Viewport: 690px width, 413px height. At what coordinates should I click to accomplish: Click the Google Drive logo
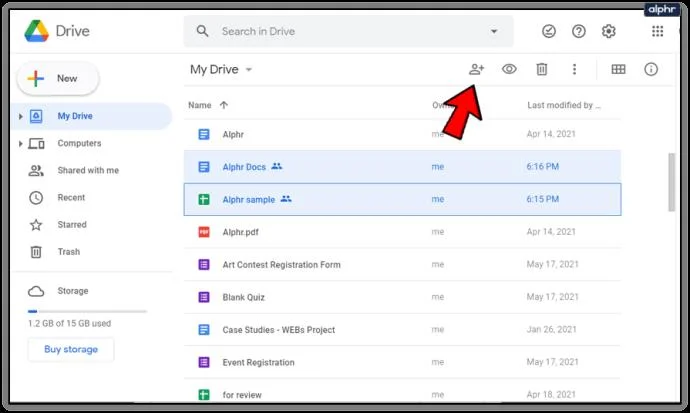[36, 31]
